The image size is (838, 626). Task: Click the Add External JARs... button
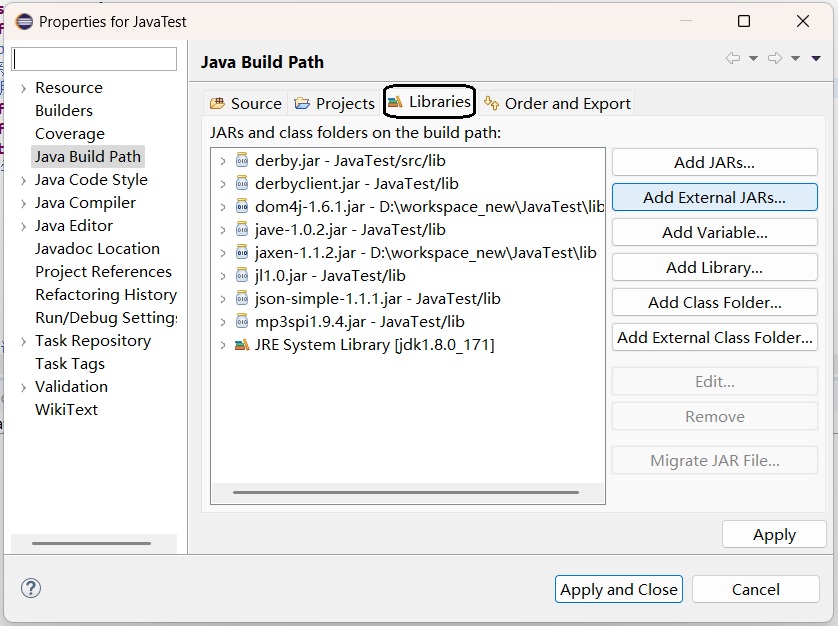coord(715,197)
